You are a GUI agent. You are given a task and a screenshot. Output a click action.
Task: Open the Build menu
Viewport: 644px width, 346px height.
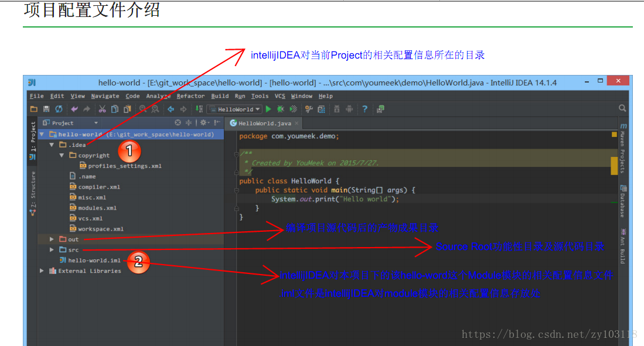(x=220, y=96)
